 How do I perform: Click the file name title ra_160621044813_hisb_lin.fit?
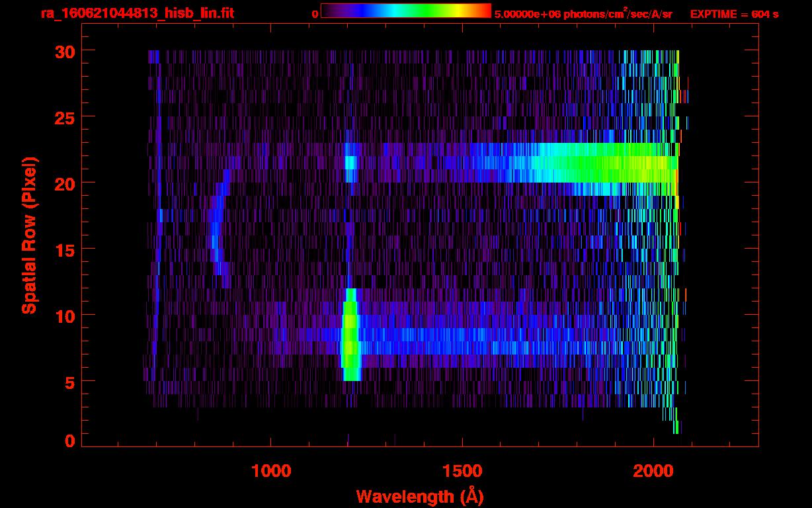tap(137, 13)
